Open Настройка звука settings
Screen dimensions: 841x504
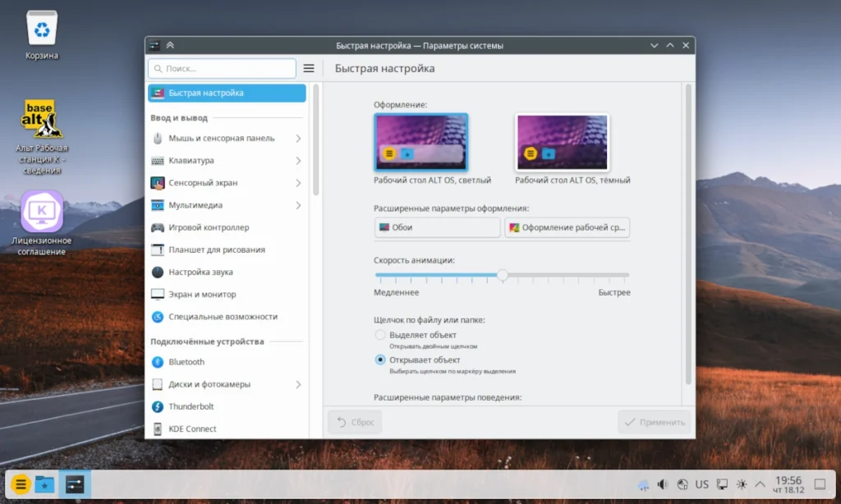coord(227,273)
